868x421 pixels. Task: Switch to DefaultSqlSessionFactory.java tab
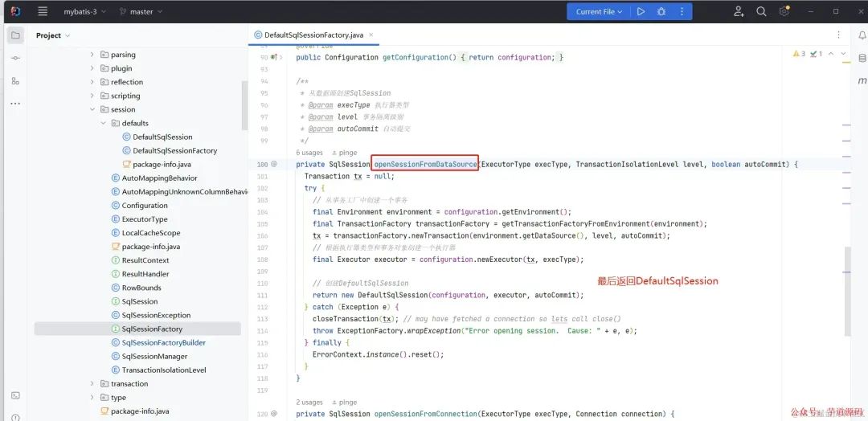coord(314,35)
